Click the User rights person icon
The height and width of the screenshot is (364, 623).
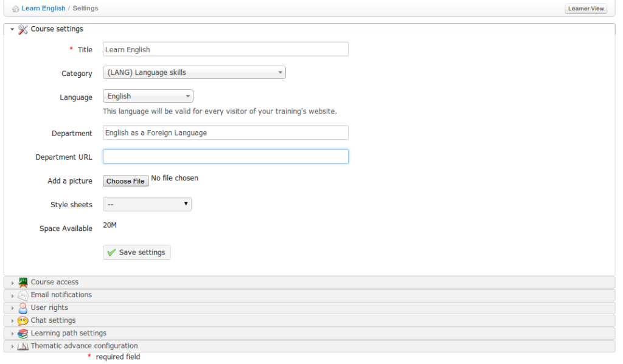[x=23, y=307]
